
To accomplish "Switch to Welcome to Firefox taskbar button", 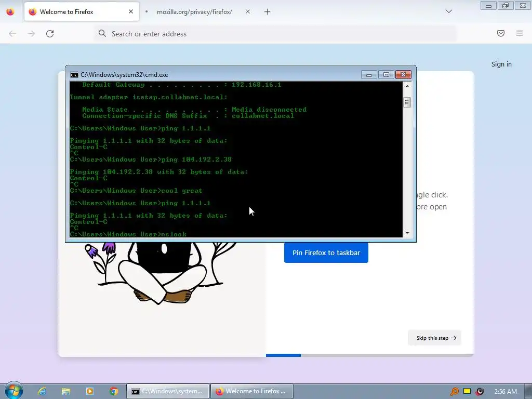I will pyautogui.click(x=252, y=391).
